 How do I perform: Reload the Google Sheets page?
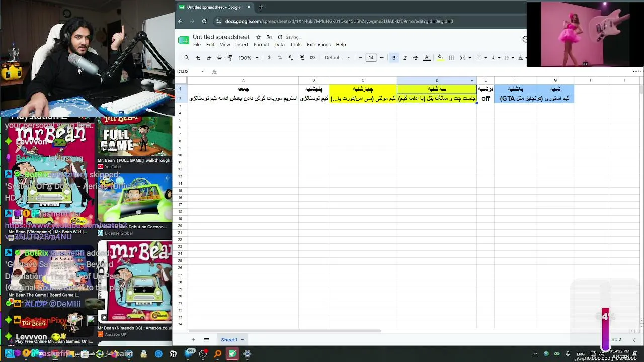coord(204,21)
